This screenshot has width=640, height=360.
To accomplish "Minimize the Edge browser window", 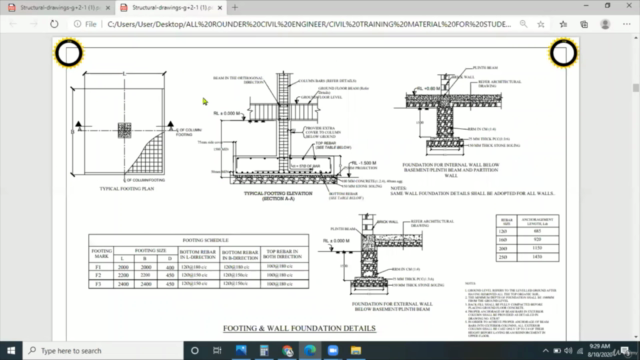I will pos(586,6).
